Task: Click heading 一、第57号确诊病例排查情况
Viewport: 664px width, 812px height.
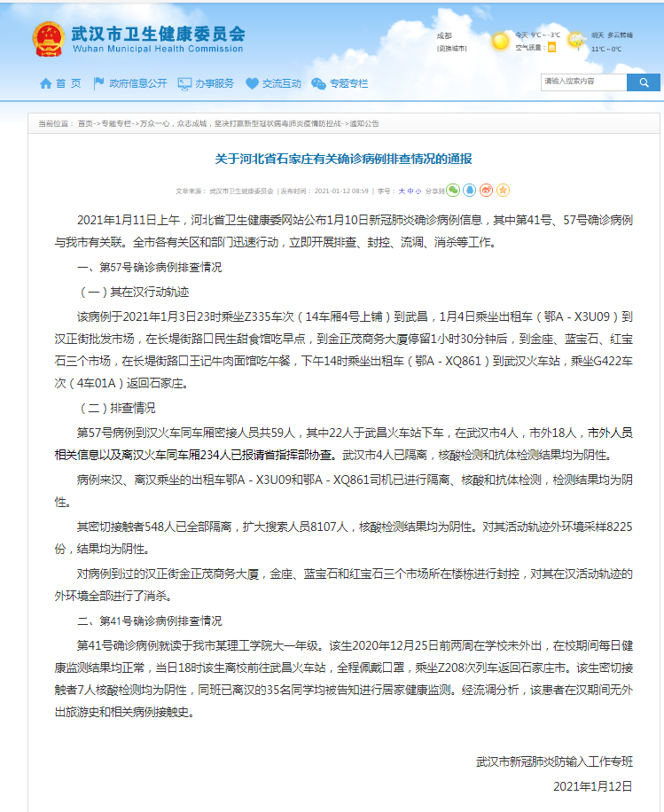Action: [x=149, y=267]
